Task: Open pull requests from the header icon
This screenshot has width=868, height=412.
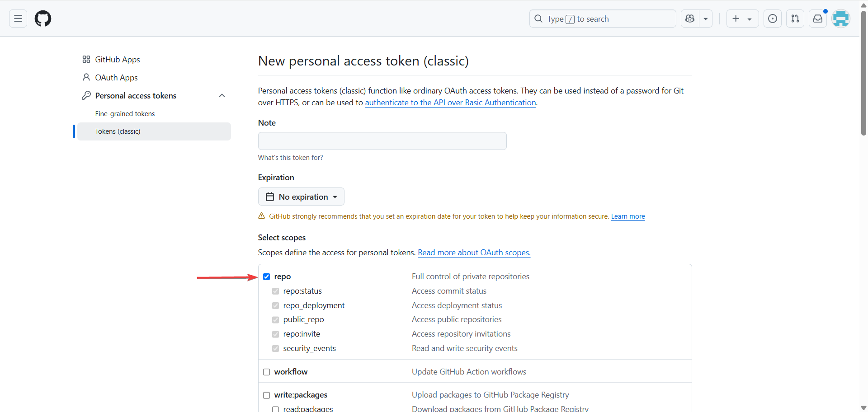Action: click(795, 19)
